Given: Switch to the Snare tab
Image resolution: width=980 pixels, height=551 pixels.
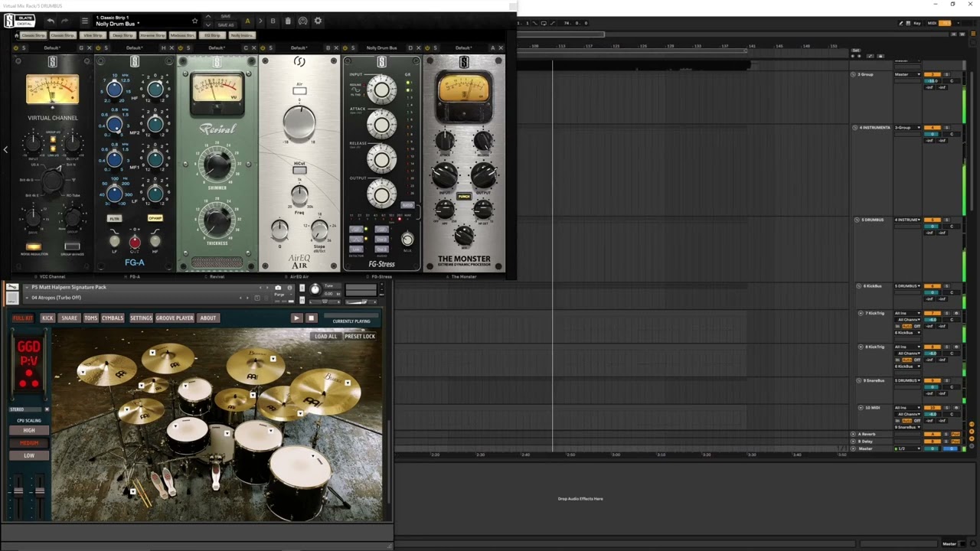Looking at the screenshot, I should [70, 318].
